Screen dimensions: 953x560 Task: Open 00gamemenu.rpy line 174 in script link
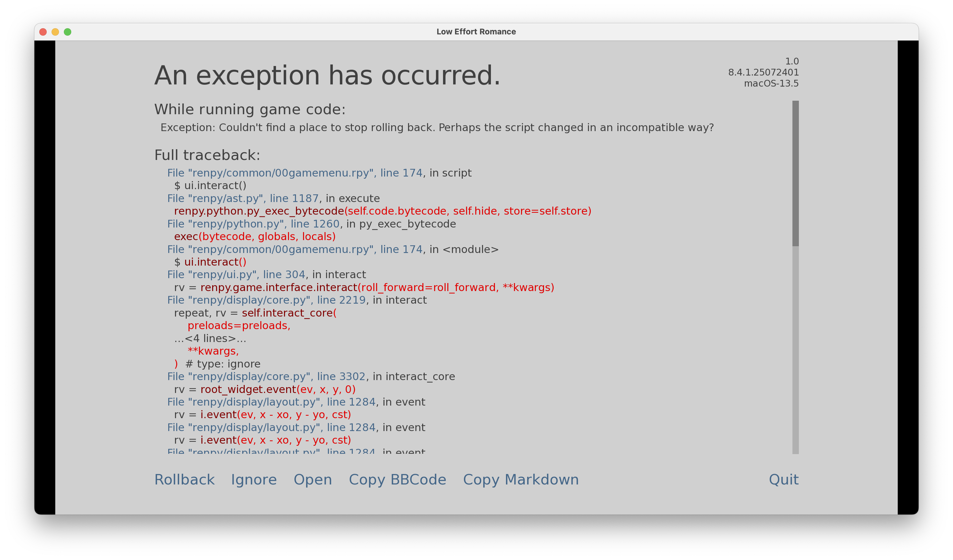point(295,173)
